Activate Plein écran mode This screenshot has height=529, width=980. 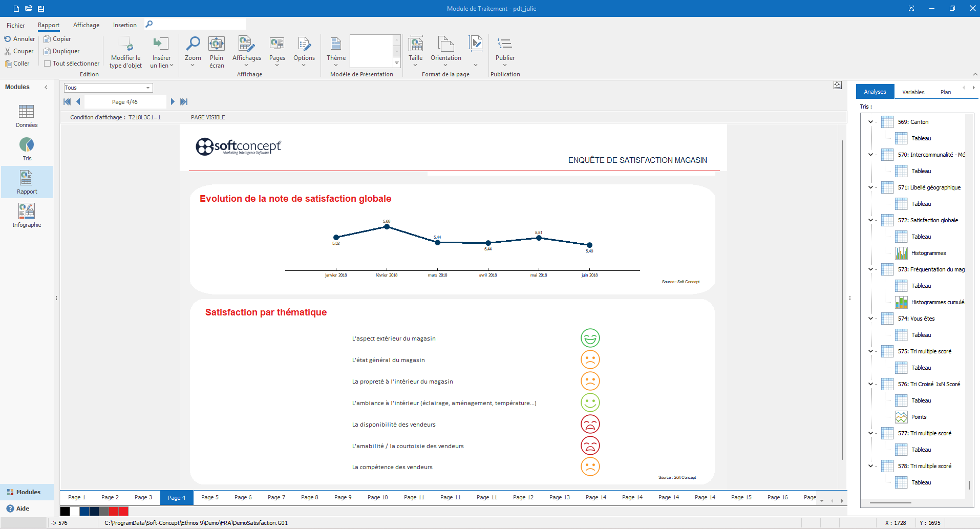216,51
